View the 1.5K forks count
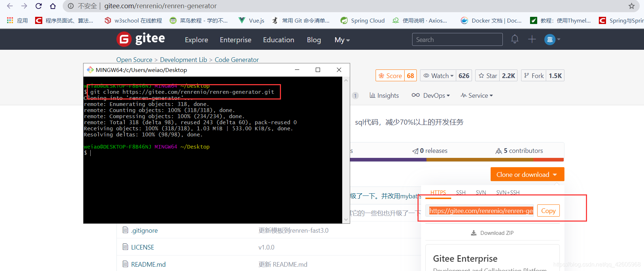This screenshot has height=271, width=644. tap(555, 76)
